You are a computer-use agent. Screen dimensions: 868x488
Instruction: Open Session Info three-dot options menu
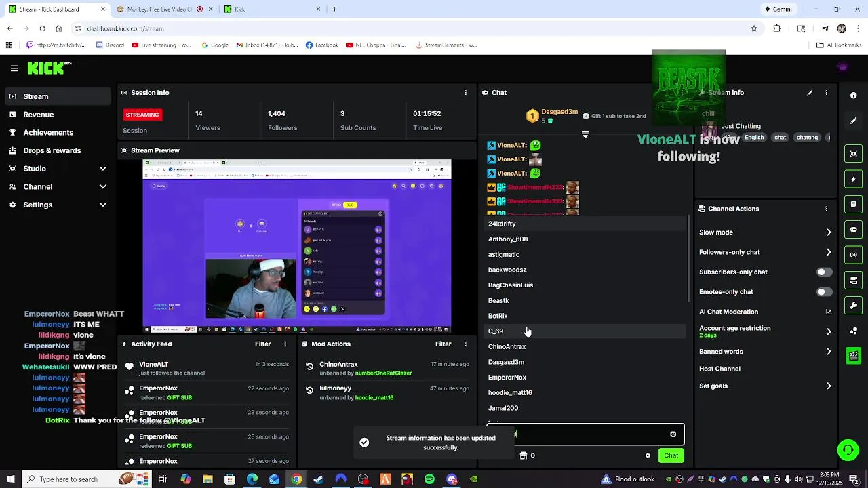465,93
